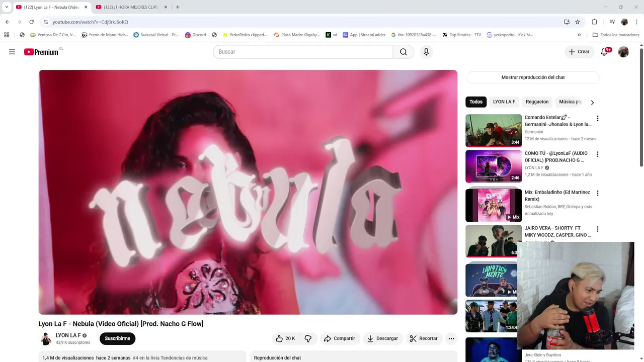
Task: Click the magnifier search button
Action: pos(404,52)
